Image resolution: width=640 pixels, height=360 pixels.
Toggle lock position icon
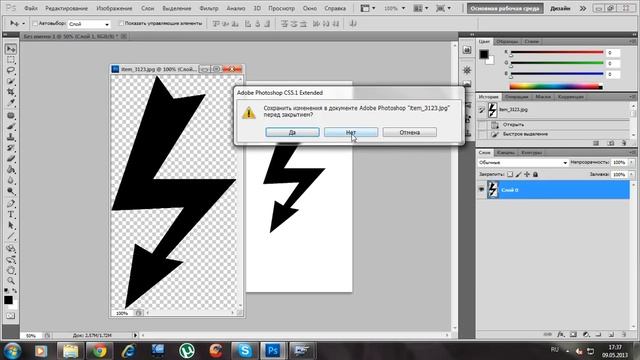527,174
